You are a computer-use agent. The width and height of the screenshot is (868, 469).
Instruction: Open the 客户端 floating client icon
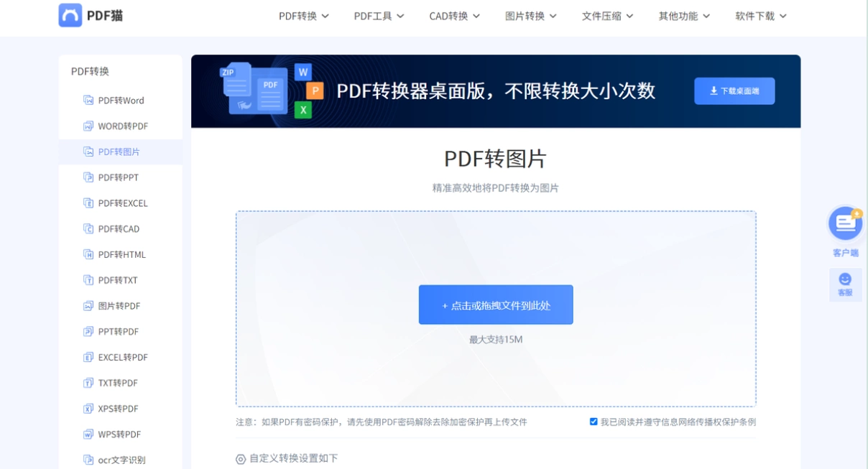pos(845,224)
